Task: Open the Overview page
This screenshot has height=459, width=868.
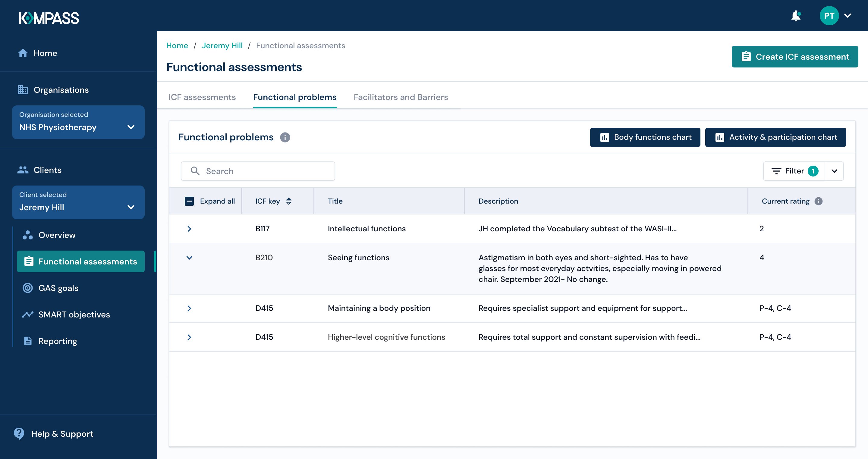Action: coord(49,235)
